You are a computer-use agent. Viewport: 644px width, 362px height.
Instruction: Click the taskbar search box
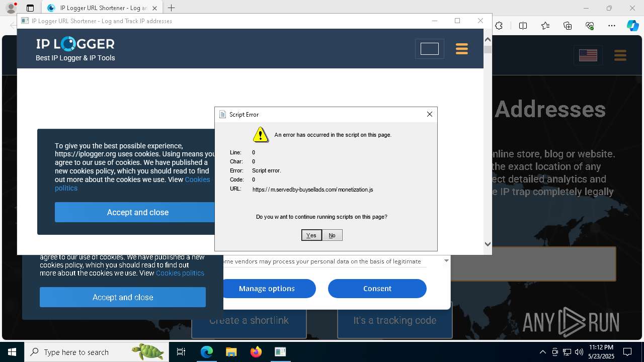(97, 352)
